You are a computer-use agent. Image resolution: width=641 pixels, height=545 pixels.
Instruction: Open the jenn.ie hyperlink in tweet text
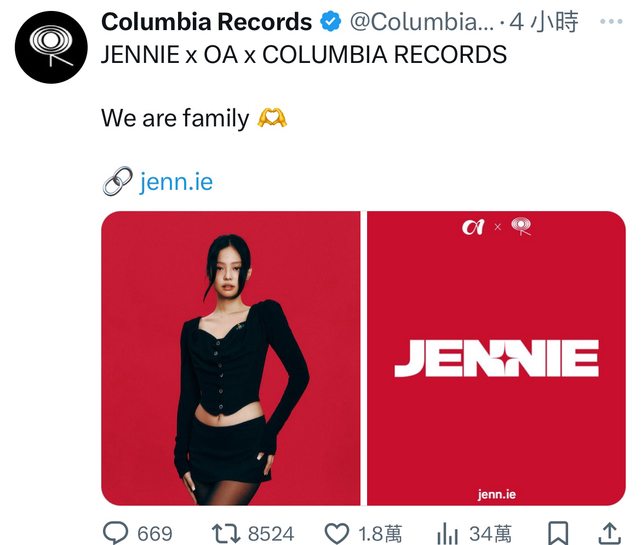point(176,182)
